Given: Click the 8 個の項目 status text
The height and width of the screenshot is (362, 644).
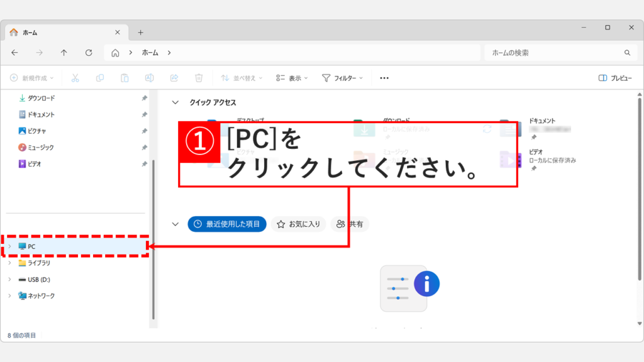Looking at the screenshot, I should (x=22, y=336).
